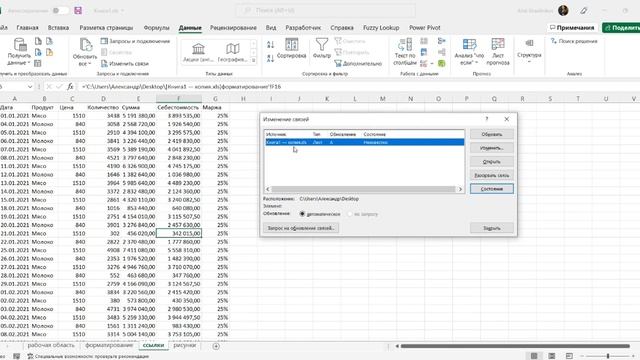This screenshot has height=360, width=640.
Task: Switch to Normal view icon in status bar
Action: point(534,356)
